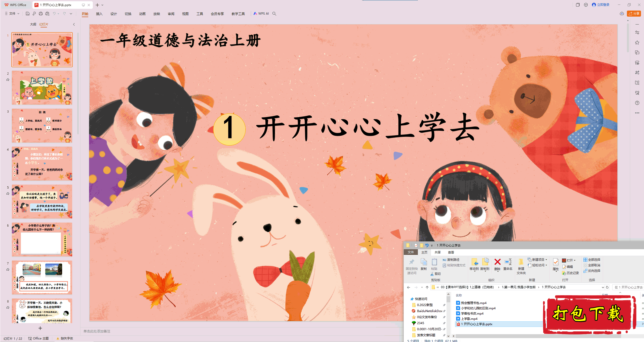
Task: Open the 共享 tab in Explorer
Action: pyautogui.click(x=437, y=252)
